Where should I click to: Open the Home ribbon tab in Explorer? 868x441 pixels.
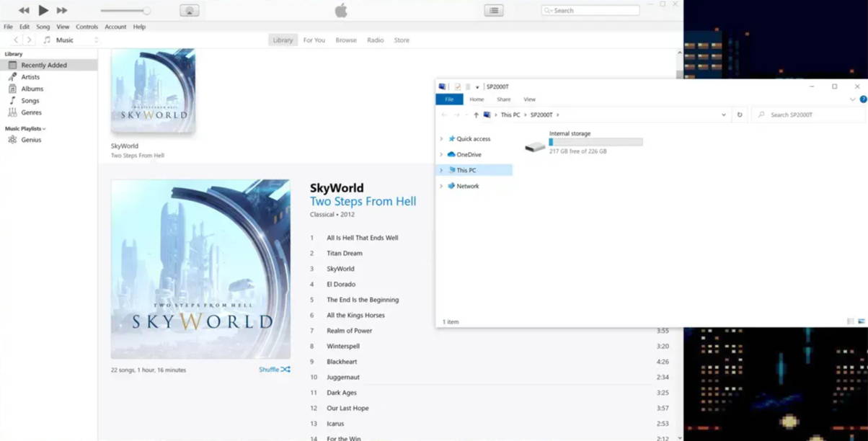(x=477, y=99)
